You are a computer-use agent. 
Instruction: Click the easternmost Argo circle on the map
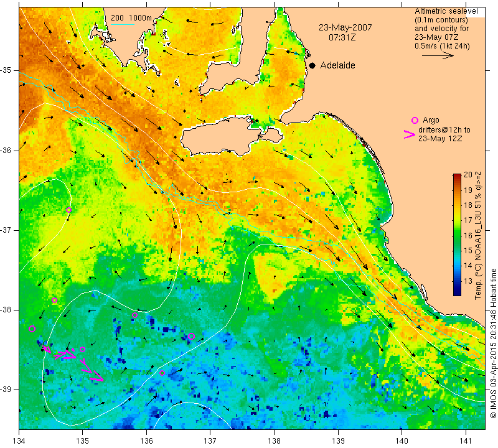(x=191, y=336)
